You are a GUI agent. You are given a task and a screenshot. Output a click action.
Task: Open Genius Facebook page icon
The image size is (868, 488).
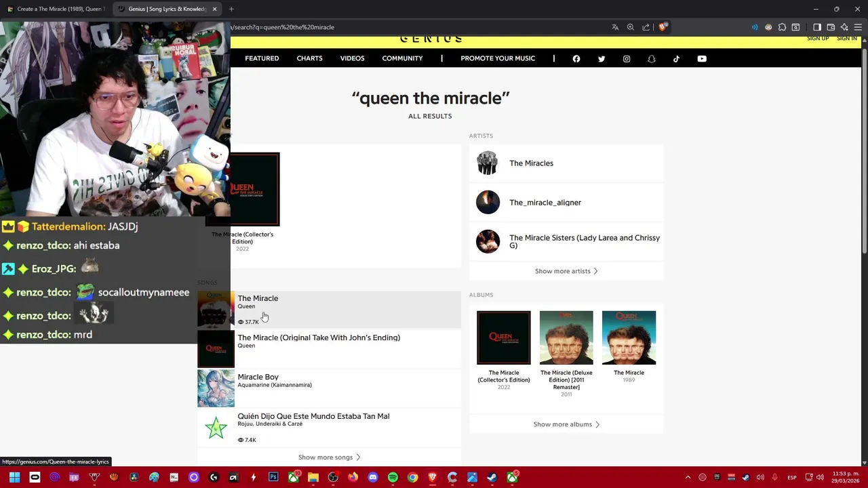576,59
